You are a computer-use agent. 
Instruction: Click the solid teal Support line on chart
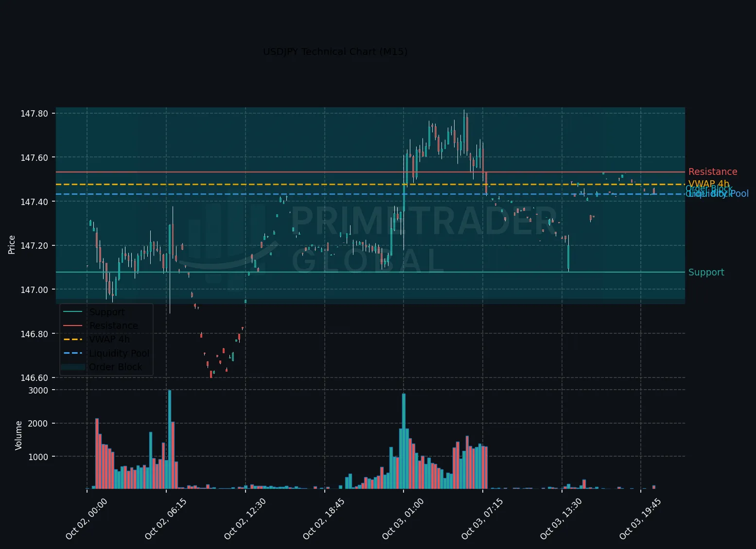tap(370, 272)
